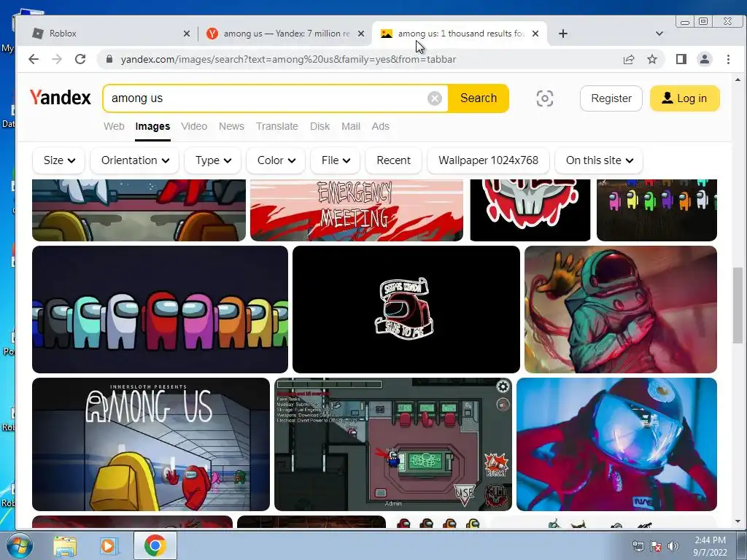The image size is (747, 560).
Task: Open the Emergency Meeting image
Action: coord(356,210)
